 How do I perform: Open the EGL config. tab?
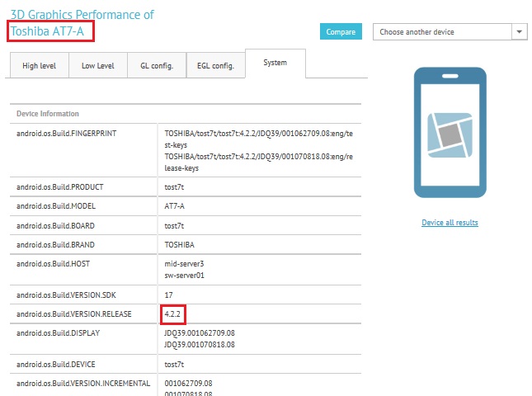(x=216, y=65)
